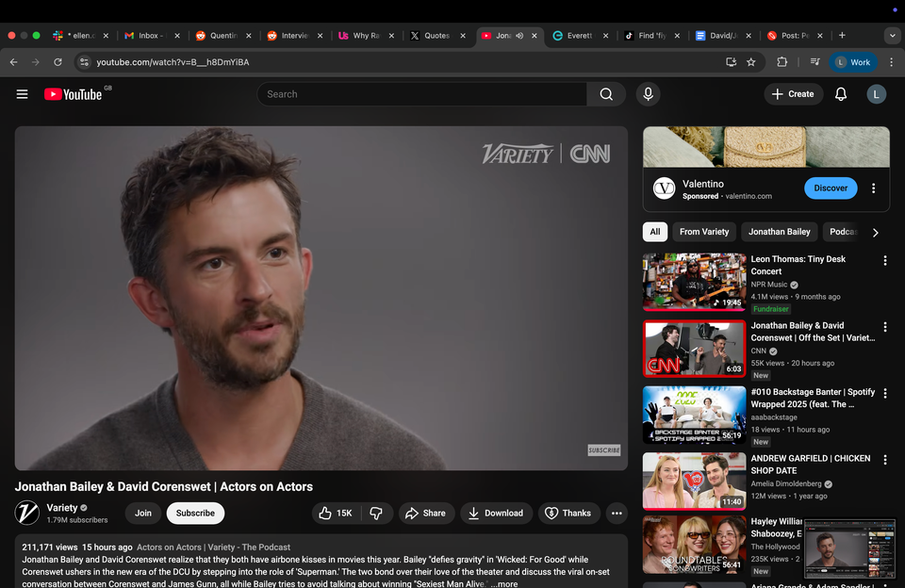Screen dimensions: 905x588
Task: Click the Join membership button
Action: click(142, 513)
